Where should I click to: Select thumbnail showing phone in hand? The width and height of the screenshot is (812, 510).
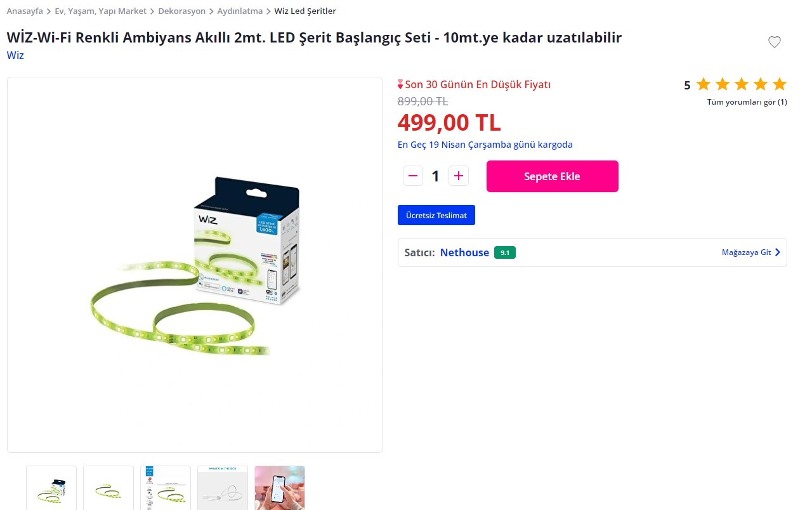[280, 488]
